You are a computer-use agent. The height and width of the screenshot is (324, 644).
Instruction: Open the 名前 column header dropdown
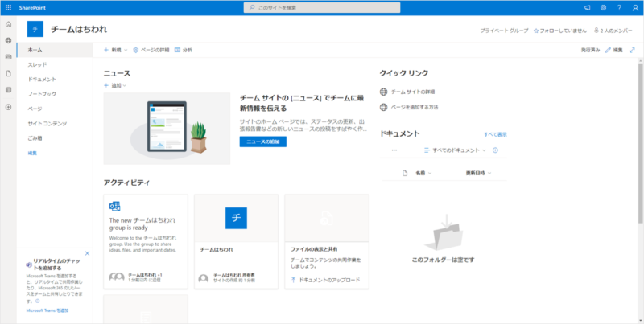coord(423,173)
